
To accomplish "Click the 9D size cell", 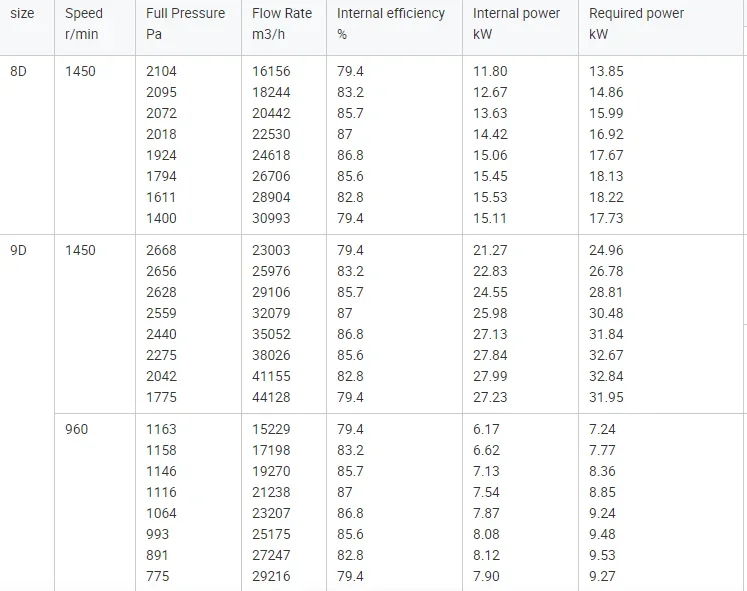I will coord(19,250).
